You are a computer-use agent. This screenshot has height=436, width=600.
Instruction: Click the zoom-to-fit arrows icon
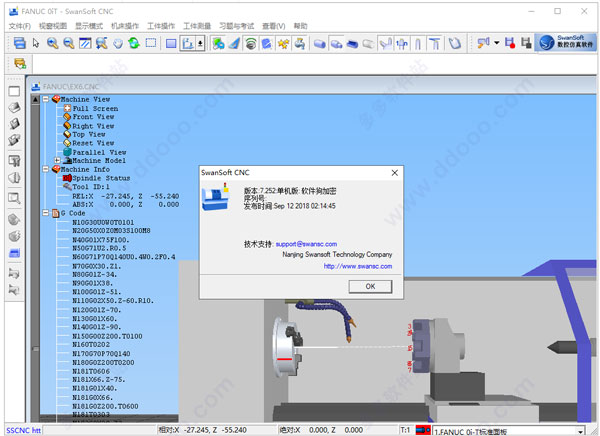[101, 43]
